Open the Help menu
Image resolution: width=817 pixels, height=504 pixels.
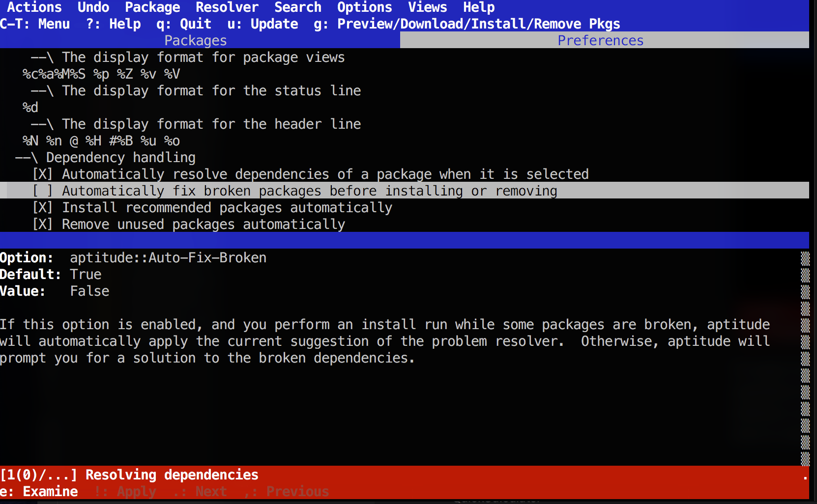click(478, 7)
